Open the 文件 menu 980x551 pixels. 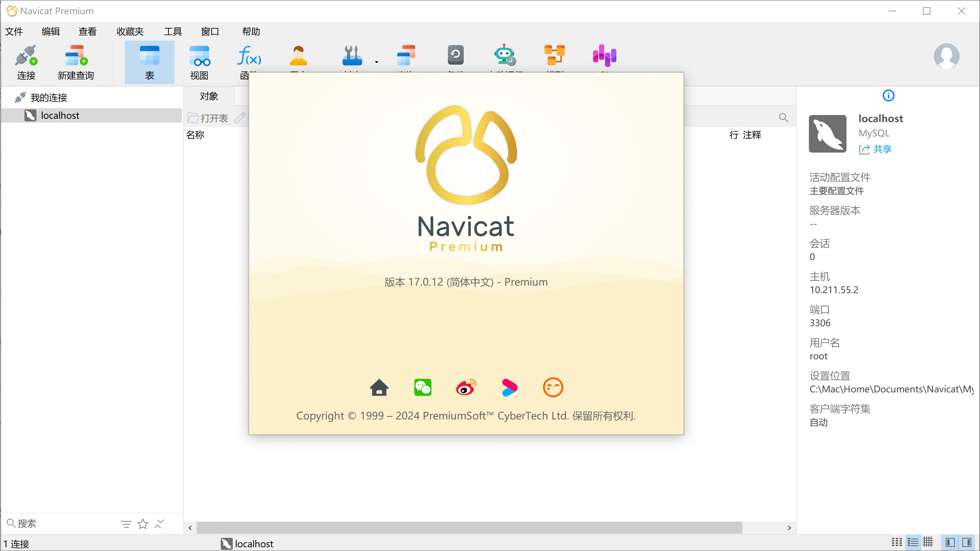(14, 32)
